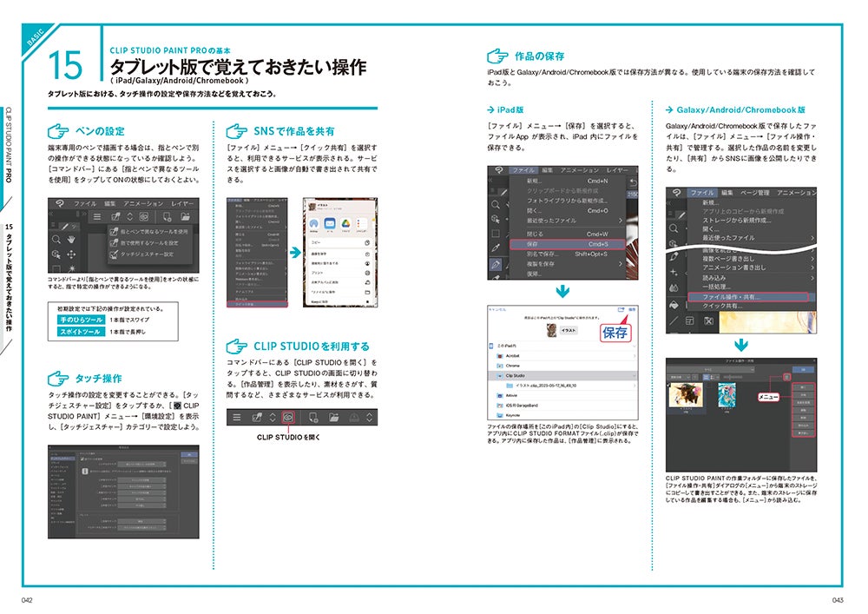868x614 pixels.
Task: Click folder icon in CLIP STUDIO command bar strip
Action: pyautogui.click(x=334, y=417)
